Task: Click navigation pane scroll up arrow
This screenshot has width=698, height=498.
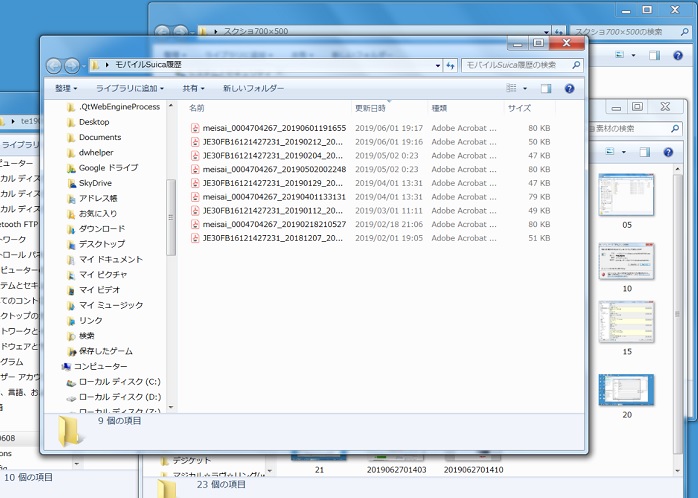Action: 171,106
